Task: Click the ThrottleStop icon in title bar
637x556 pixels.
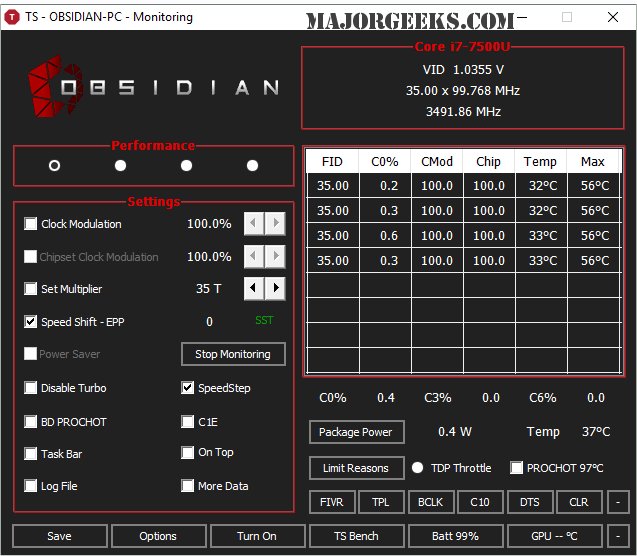Action: [x=12, y=17]
